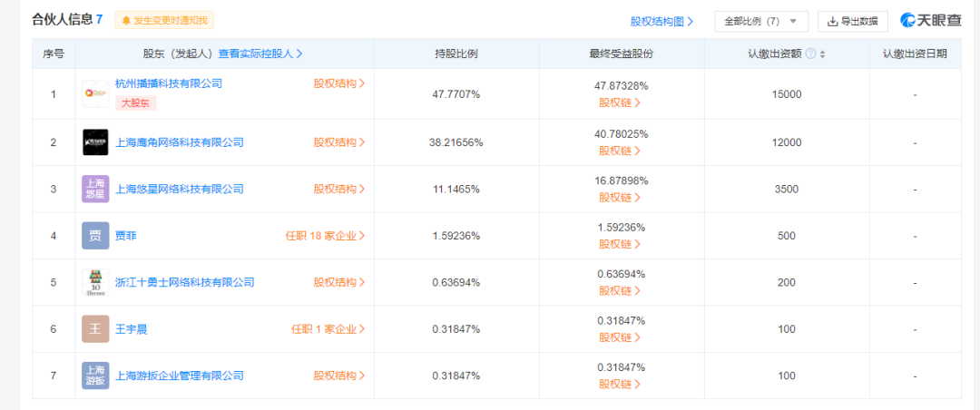Expand 任职 18 家企业 for 贾菲
The image size is (980, 410).
[x=325, y=236]
